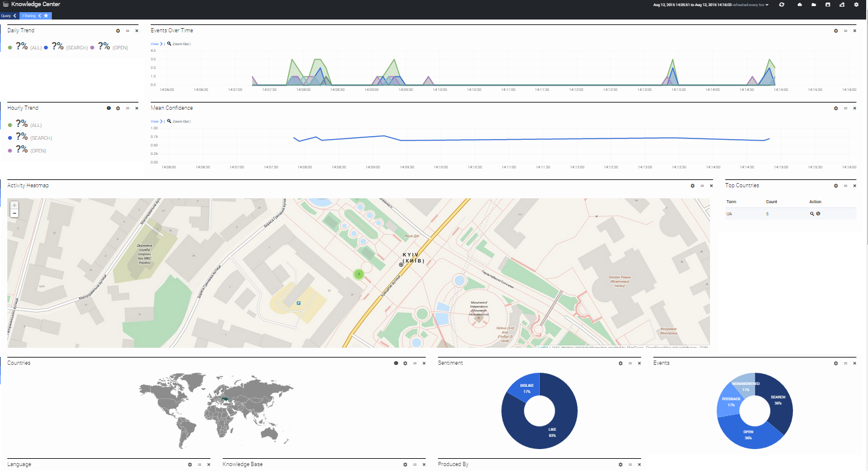Remove the Hourly Trend panel
868x471 pixels.
(x=137, y=108)
